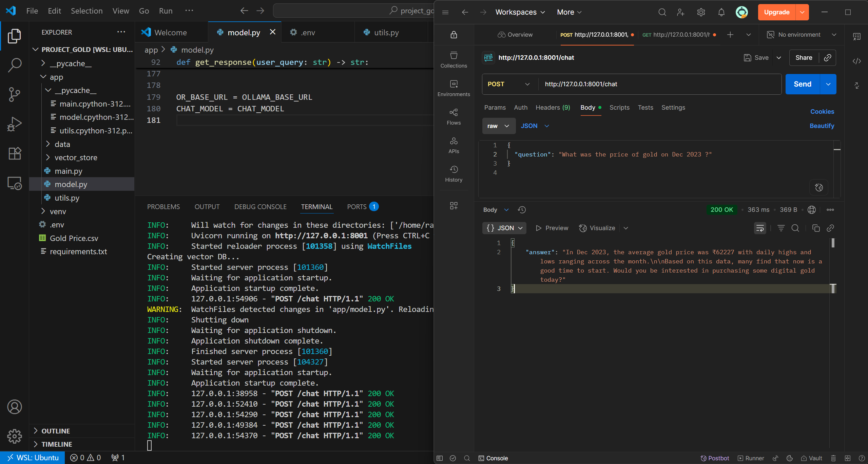Open Remote Explorer in VS Code
The image size is (868, 464).
(14, 183)
